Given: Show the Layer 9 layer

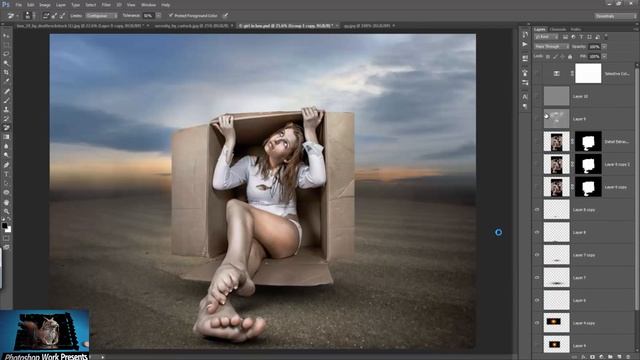Looking at the screenshot, I should (x=537, y=119).
